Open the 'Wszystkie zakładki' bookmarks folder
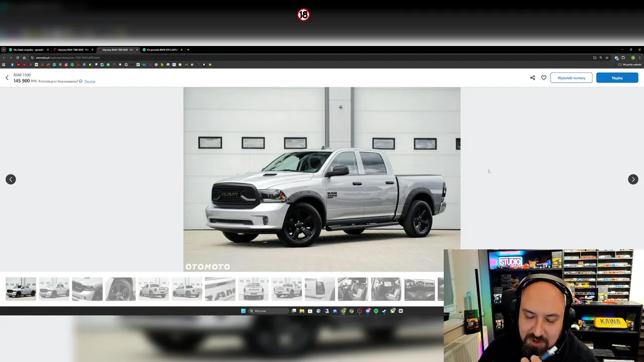 (630, 64)
